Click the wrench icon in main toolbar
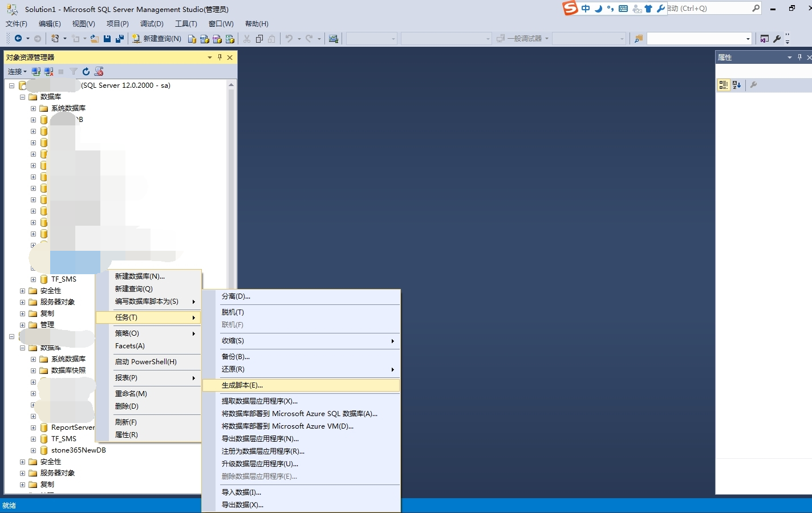The image size is (812, 513). coord(777,39)
